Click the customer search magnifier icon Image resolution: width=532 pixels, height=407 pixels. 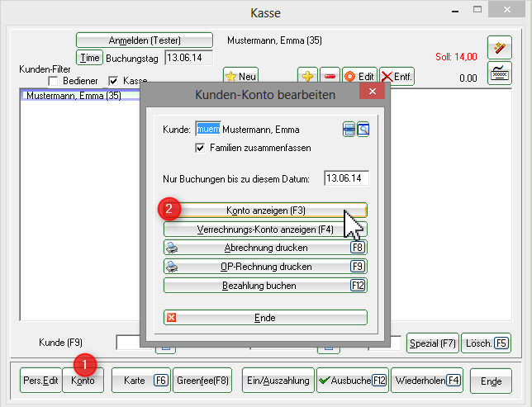363,130
